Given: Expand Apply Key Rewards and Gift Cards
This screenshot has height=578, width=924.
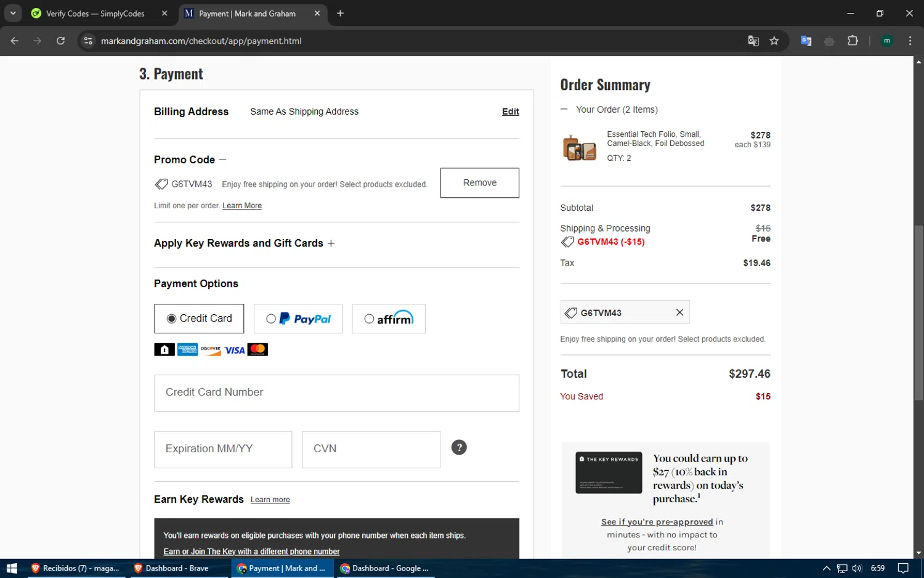Looking at the screenshot, I should coord(331,243).
